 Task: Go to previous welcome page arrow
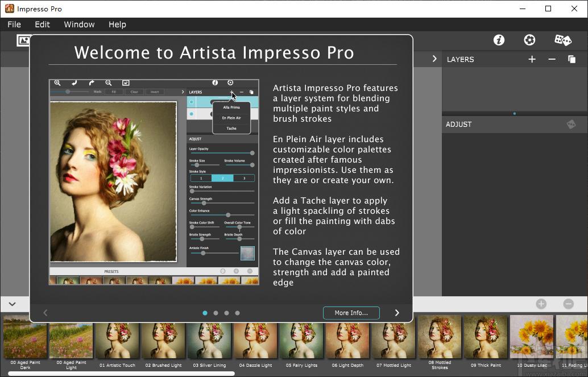pyautogui.click(x=45, y=313)
